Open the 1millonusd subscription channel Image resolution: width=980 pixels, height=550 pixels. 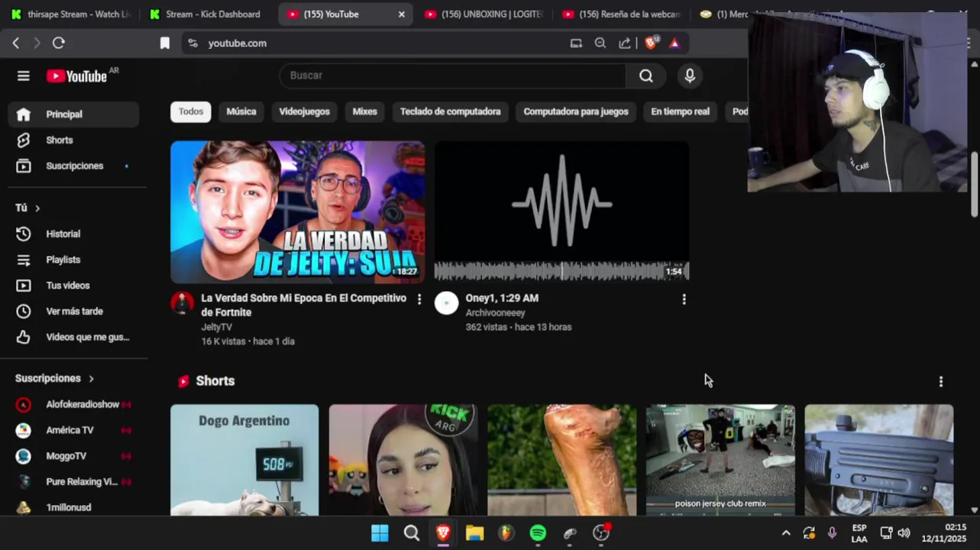[73, 507]
